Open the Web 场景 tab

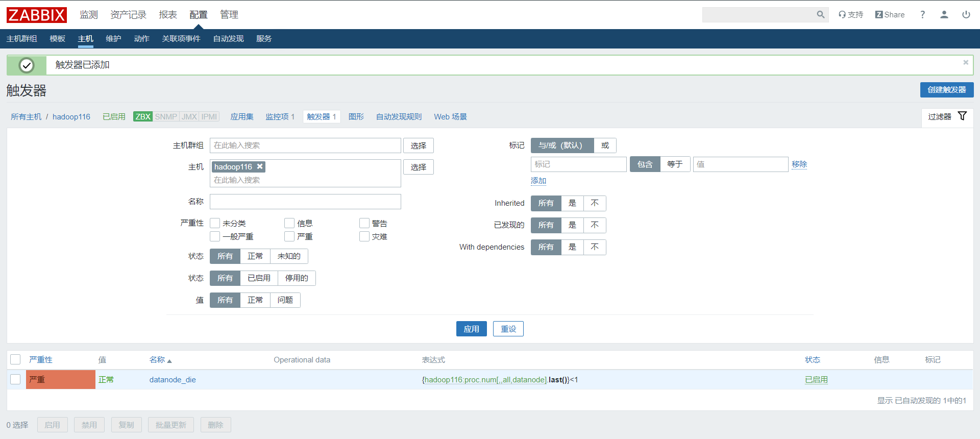tap(450, 117)
